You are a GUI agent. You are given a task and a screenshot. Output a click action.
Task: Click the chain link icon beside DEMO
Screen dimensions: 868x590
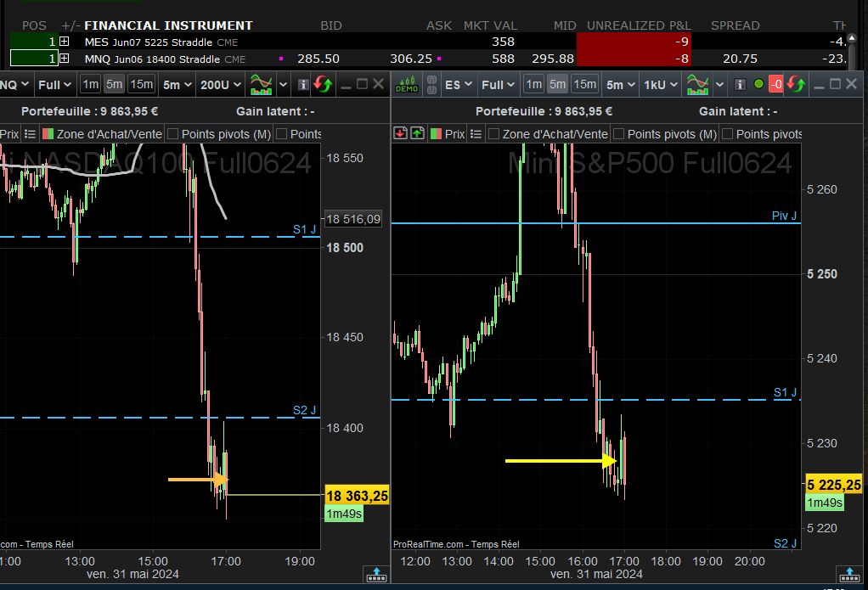coord(432,85)
